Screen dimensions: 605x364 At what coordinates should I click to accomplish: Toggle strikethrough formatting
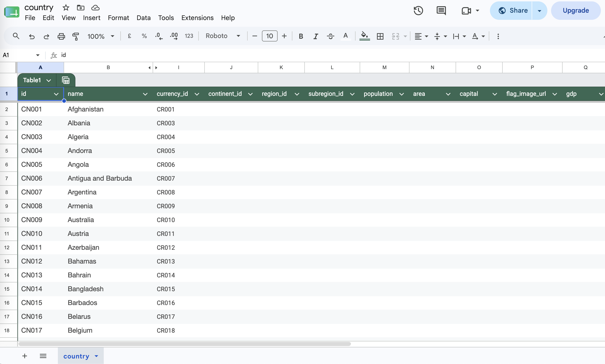[x=330, y=36]
